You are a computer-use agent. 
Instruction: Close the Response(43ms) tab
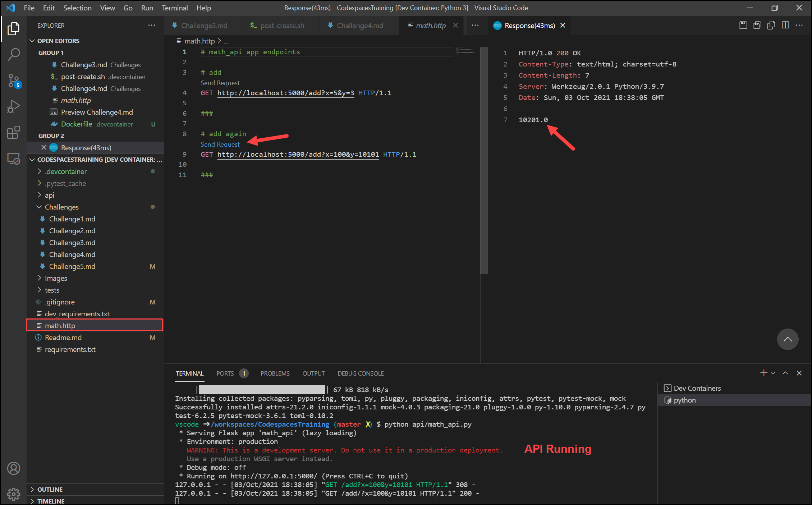pos(563,25)
